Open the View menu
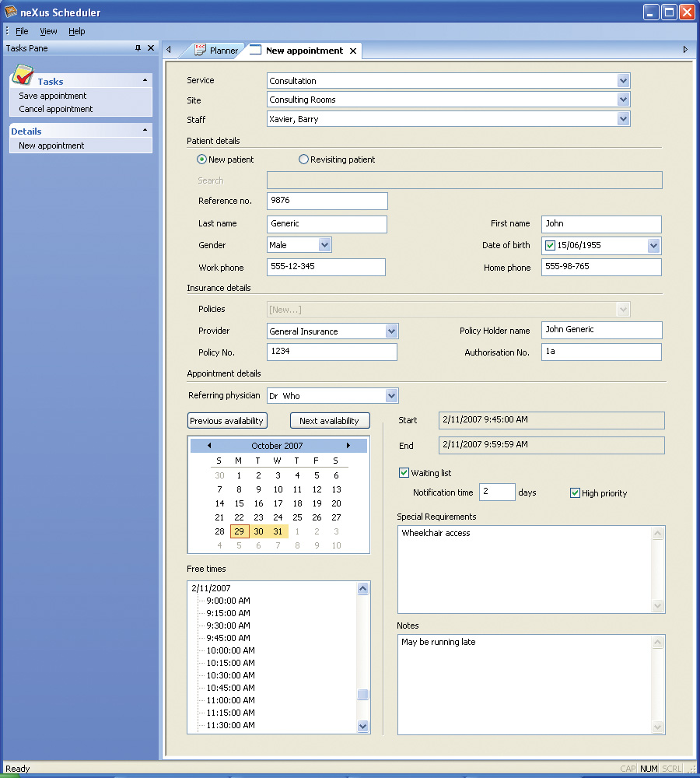The height and width of the screenshot is (778, 700). 48,31
